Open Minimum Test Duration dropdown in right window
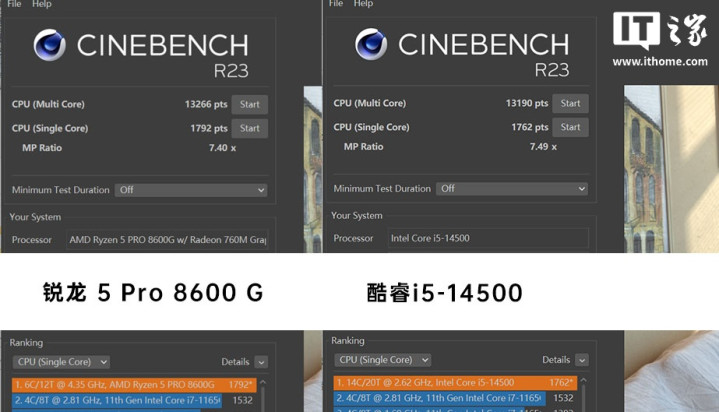The height and width of the screenshot is (412, 719). 512,189
